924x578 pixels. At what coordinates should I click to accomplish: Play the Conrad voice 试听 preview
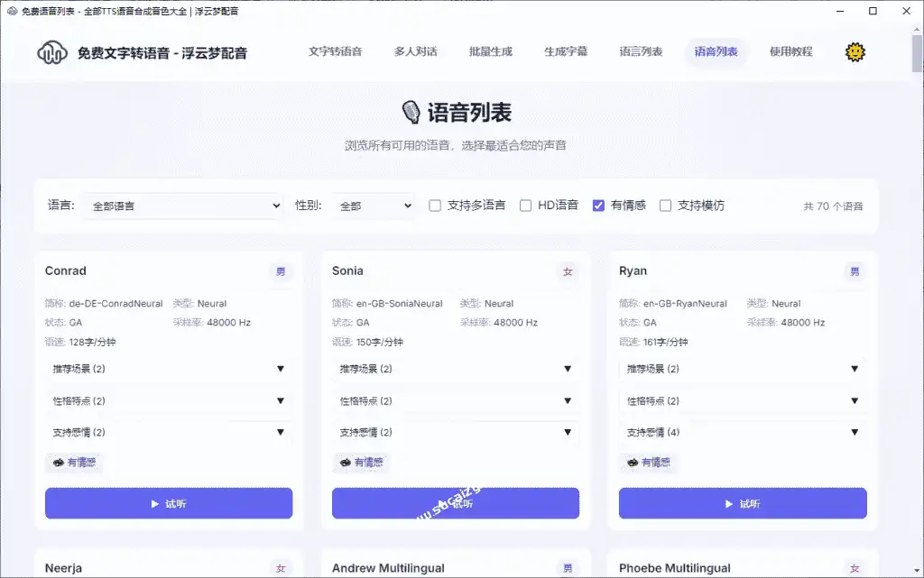point(169,503)
